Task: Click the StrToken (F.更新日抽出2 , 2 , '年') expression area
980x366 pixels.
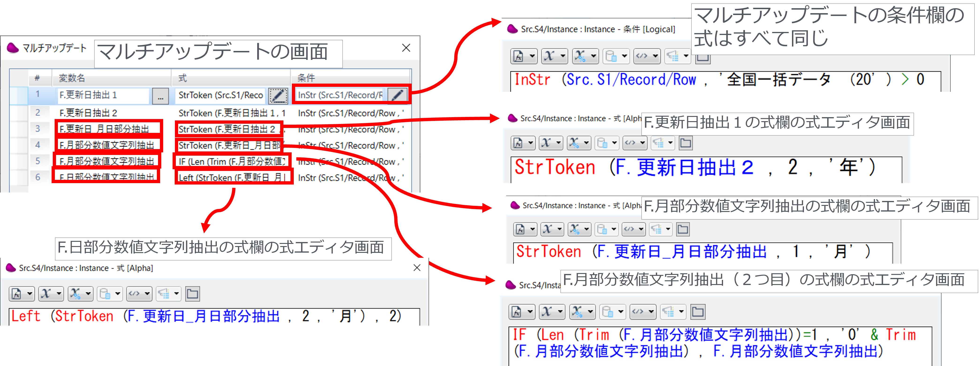Action: pos(706,169)
